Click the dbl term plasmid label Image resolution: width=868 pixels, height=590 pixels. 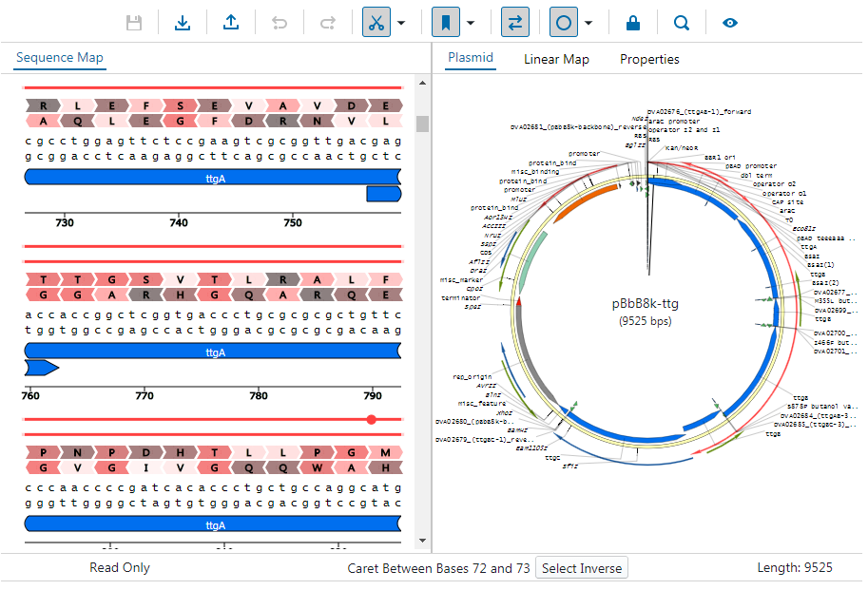(x=756, y=175)
